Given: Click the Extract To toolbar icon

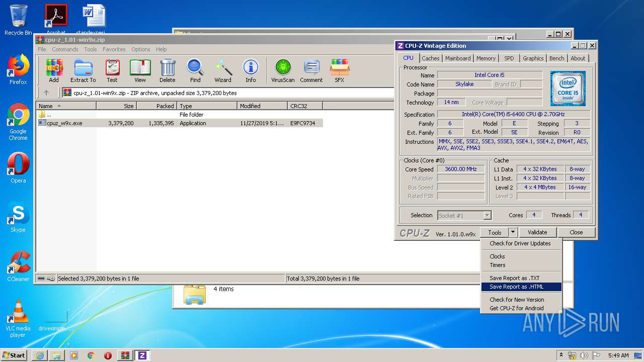Looking at the screenshot, I should click(x=83, y=71).
